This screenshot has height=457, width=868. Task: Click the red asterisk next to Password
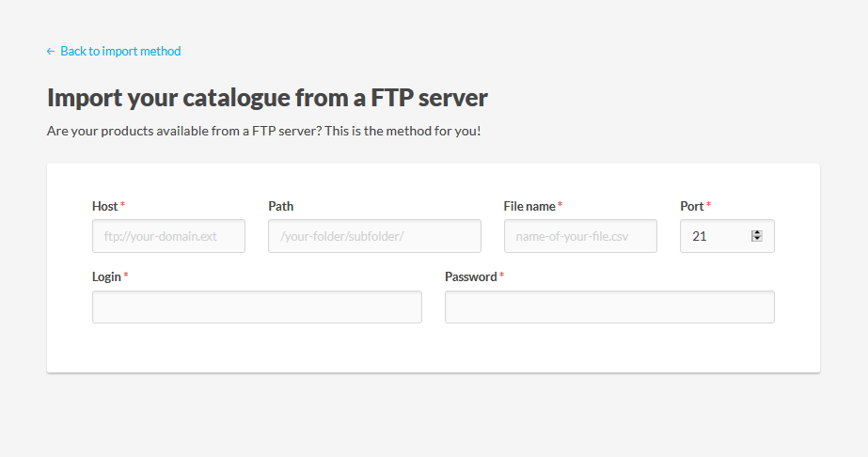[502, 276]
